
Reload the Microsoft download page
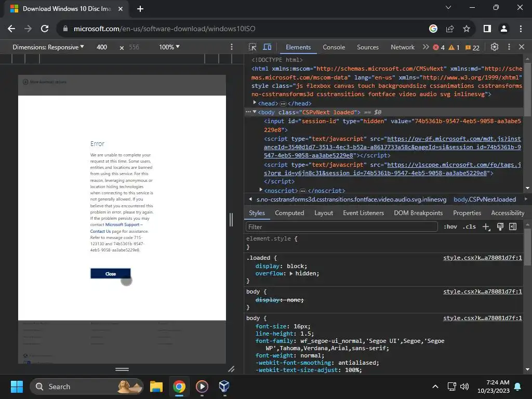pyautogui.click(x=45, y=29)
